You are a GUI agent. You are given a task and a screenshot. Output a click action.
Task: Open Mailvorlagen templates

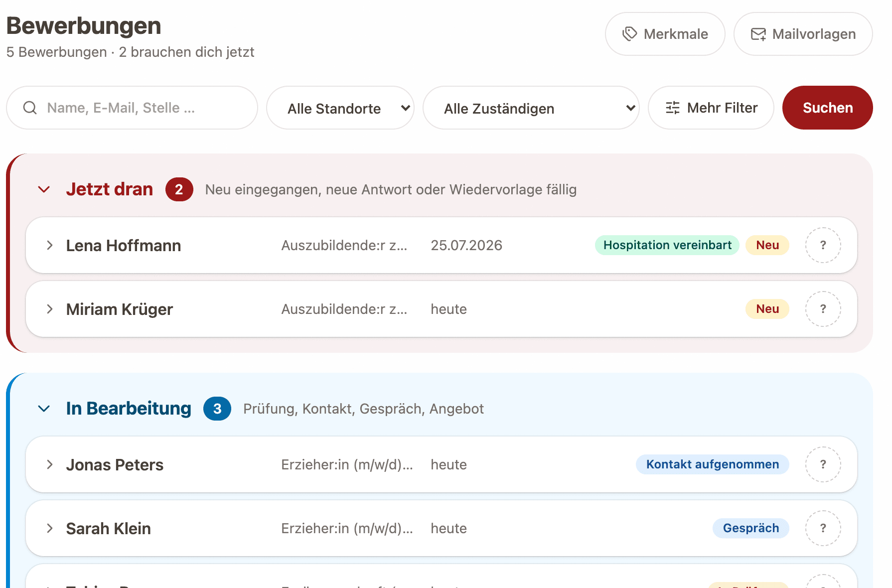[x=803, y=34]
